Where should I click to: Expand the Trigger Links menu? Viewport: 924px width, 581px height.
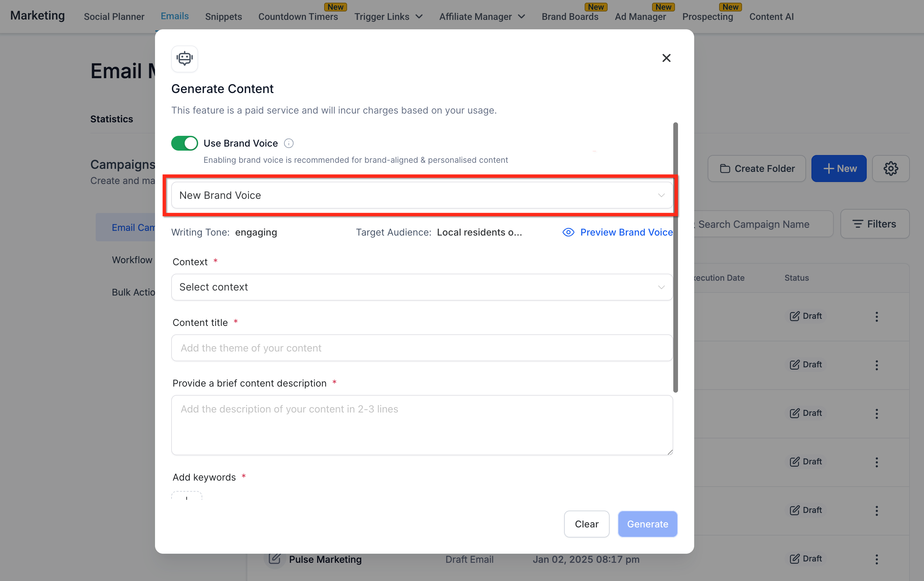coord(388,17)
